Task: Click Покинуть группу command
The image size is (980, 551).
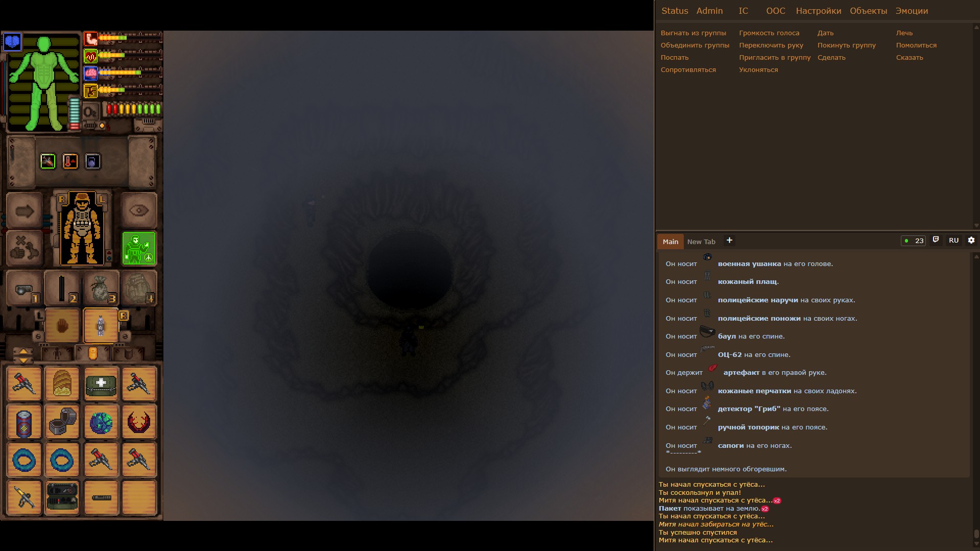Action: point(846,45)
